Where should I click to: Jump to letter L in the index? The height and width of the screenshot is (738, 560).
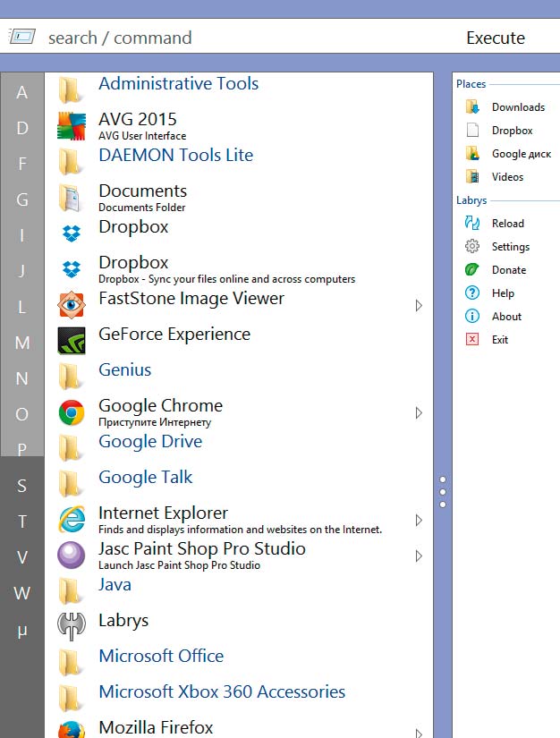click(x=22, y=307)
